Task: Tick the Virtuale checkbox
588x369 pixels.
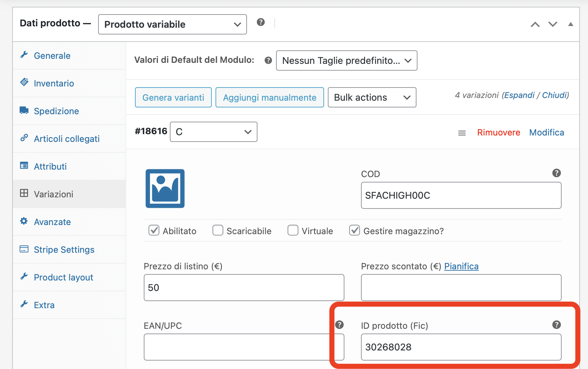Action: pos(293,230)
